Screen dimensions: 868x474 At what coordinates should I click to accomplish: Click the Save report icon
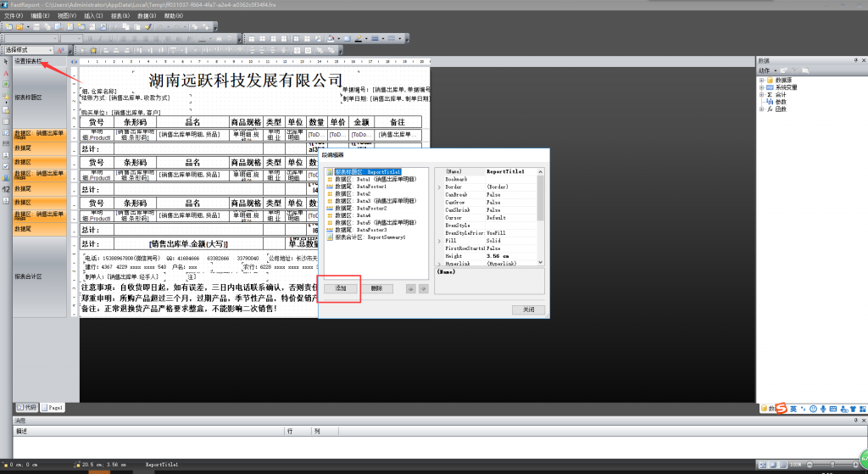(36, 26)
